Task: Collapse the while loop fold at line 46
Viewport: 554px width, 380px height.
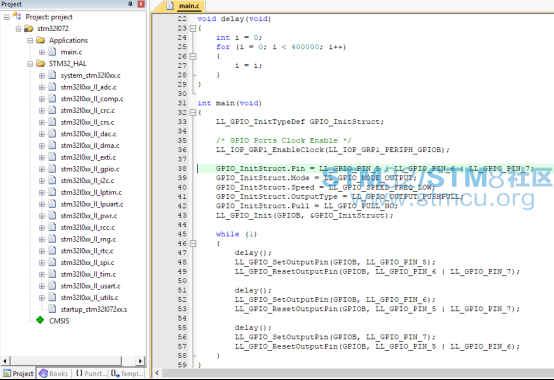Action: (193, 243)
